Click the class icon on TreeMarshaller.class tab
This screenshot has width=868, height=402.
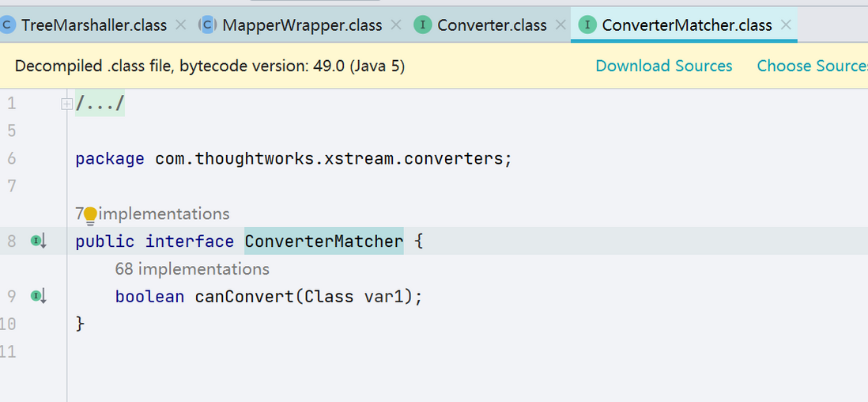tap(7, 25)
